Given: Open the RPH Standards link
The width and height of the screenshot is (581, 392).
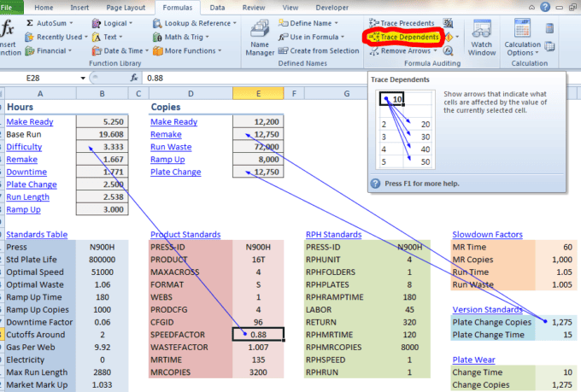Looking at the screenshot, I should pos(333,235).
